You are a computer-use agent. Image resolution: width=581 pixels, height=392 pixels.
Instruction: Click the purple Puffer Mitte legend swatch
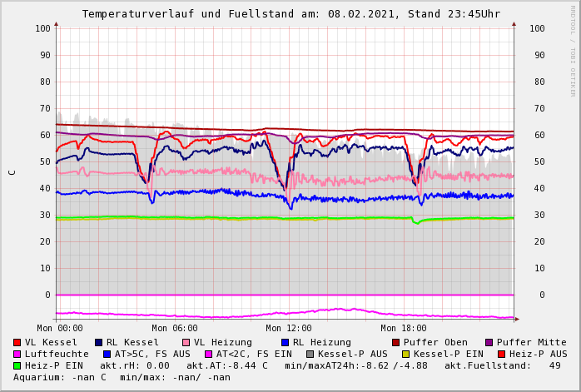click(x=489, y=343)
